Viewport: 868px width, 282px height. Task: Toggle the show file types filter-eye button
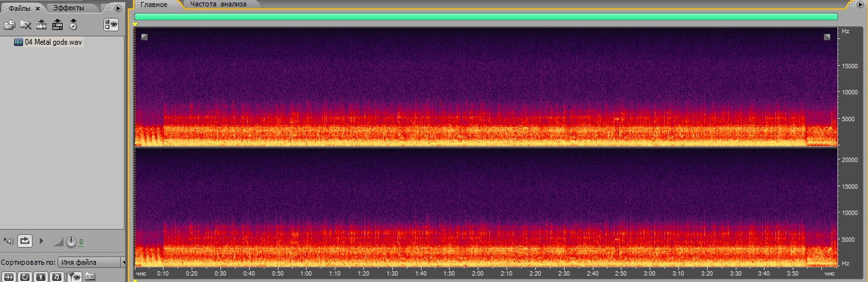(74, 277)
